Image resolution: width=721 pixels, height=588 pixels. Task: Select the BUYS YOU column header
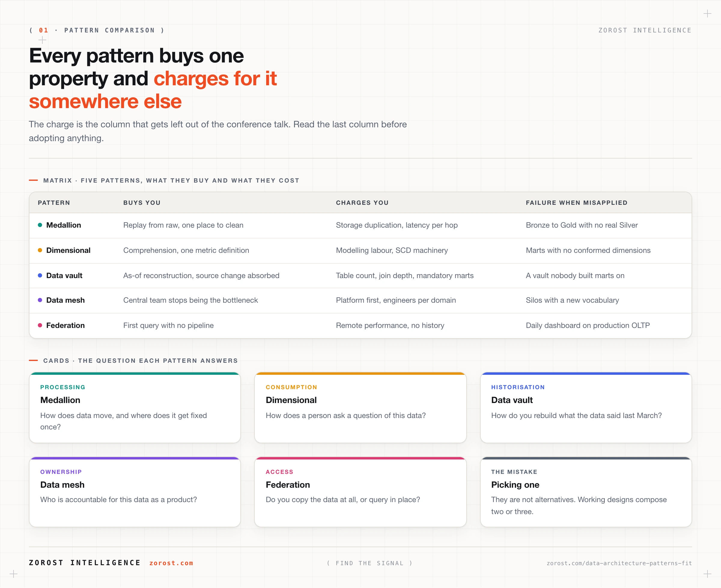coord(141,202)
